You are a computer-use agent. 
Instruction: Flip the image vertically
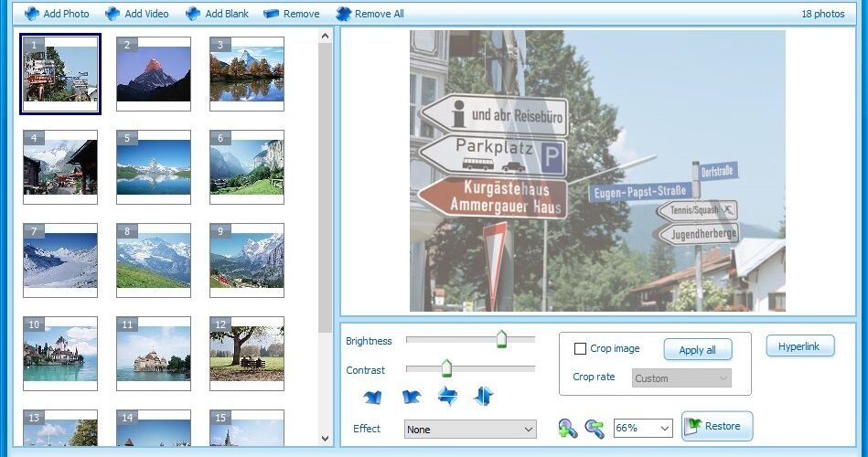484,396
